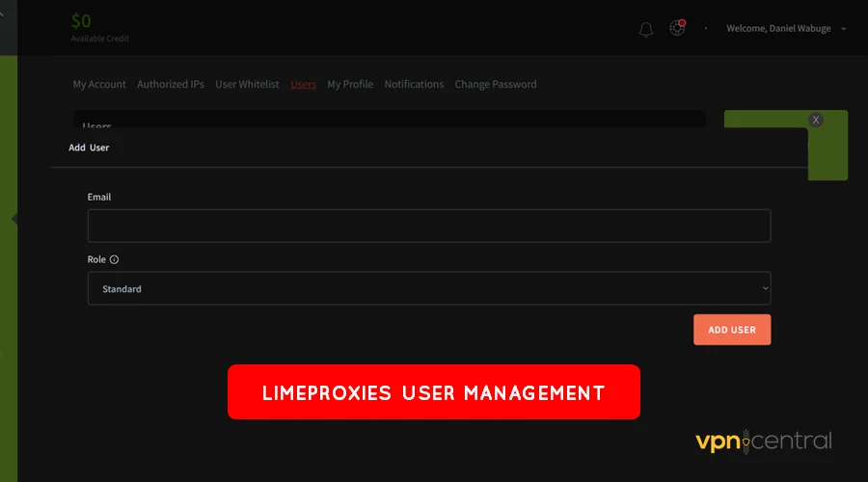Open the support lifebuoy icon
The height and width of the screenshot is (482, 868).
(x=678, y=27)
